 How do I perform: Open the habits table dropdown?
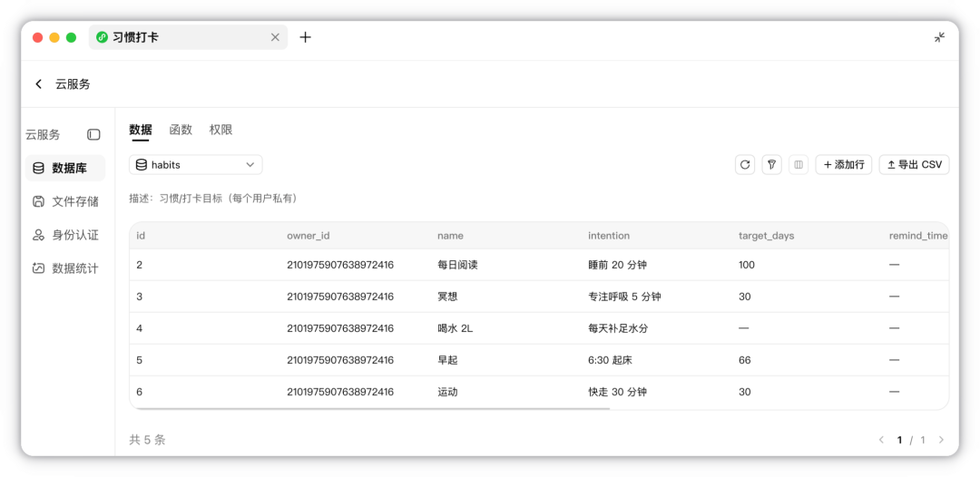(196, 165)
